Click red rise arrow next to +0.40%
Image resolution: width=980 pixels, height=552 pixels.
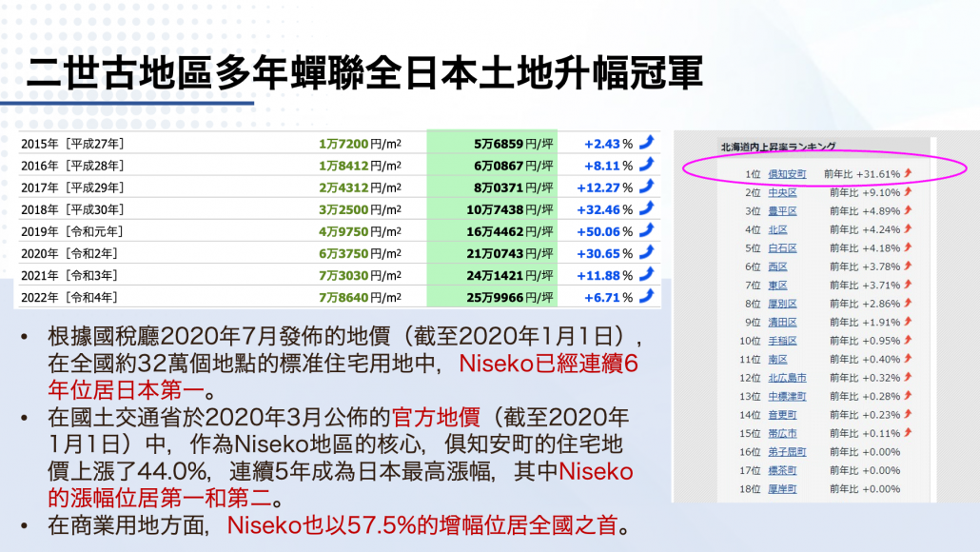tap(908, 359)
